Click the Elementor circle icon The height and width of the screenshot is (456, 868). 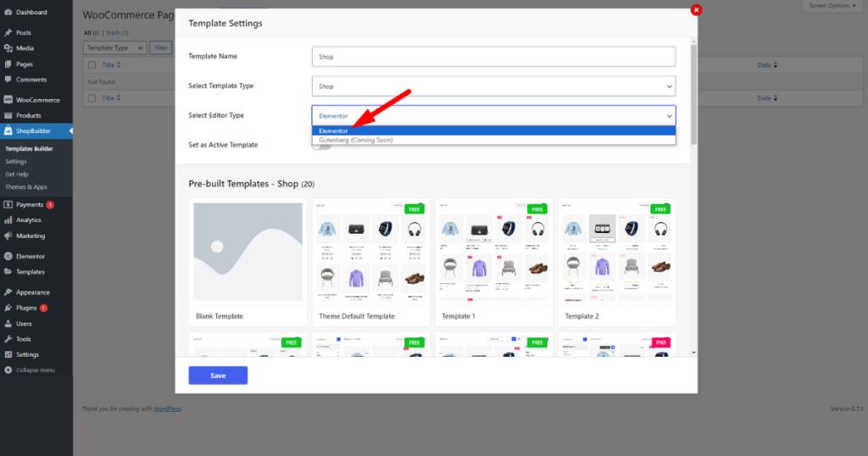8,256
